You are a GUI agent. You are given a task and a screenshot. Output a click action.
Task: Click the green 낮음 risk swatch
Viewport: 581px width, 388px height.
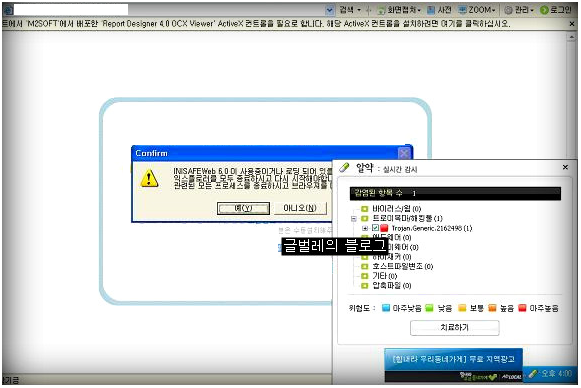point(429,308)
